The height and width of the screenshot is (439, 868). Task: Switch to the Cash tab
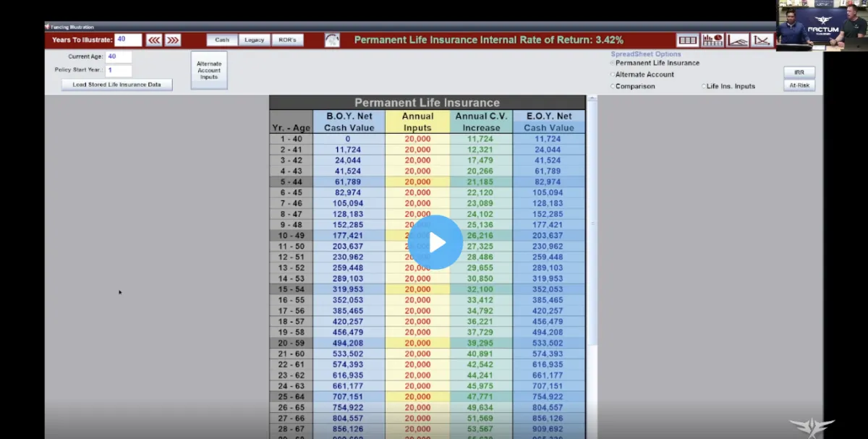pyautogui.click(x=222, y=41)
